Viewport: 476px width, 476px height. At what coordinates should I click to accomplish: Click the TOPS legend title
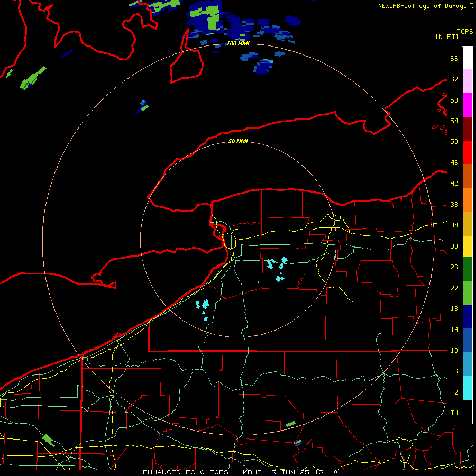click(x=465, y=32)
